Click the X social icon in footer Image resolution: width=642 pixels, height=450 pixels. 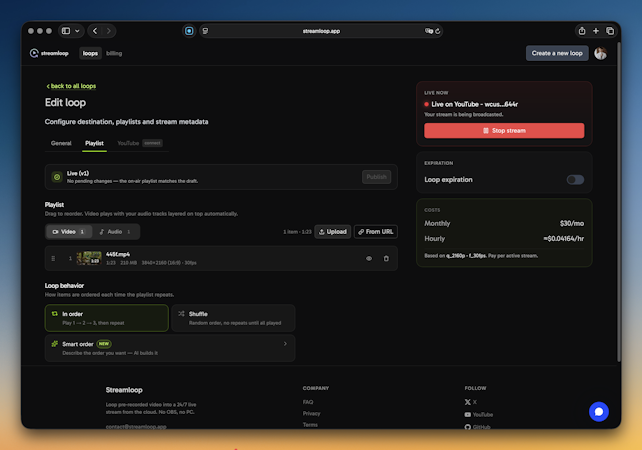click(x=467, y=402)
